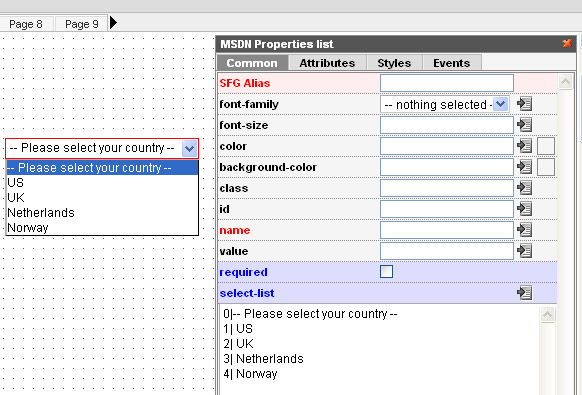The height and width of the screenshot is (395, 582).
Task: Close the MSDN Properties list panel
Action: click(567, 43)
